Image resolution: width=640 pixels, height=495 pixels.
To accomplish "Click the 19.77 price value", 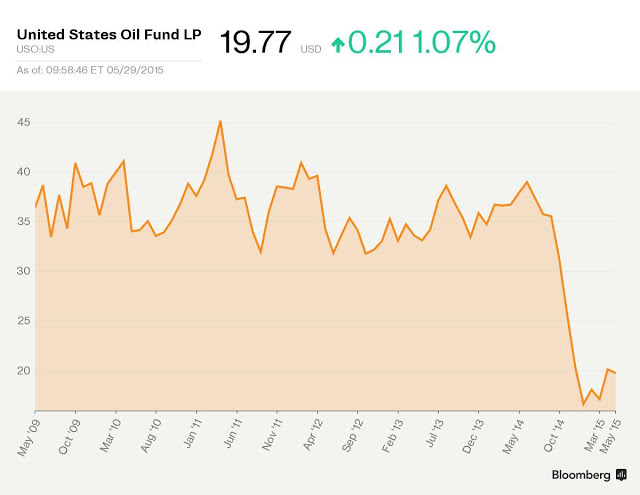I will coord(255,42).
